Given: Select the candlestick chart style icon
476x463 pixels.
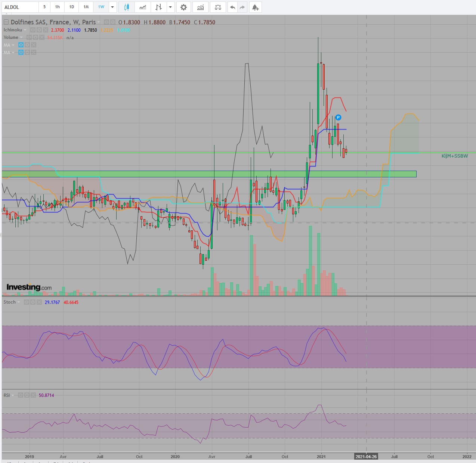Looking at the screenshot, I should 127,7.
